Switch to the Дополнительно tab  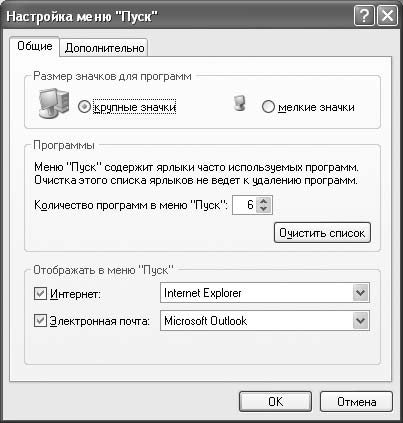tap(104, 48)
